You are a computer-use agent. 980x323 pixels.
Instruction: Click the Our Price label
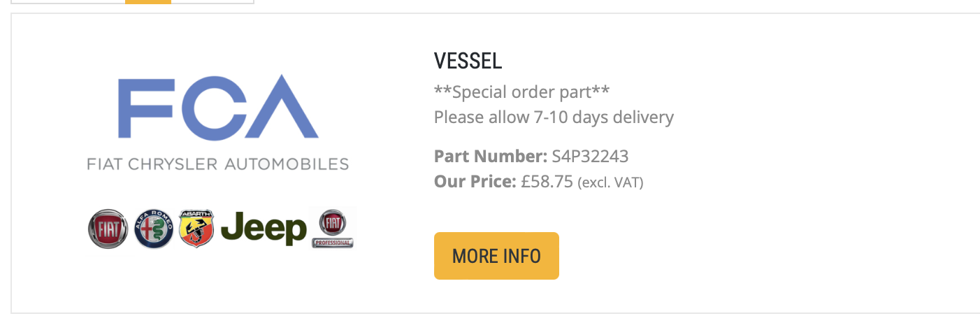475,182
